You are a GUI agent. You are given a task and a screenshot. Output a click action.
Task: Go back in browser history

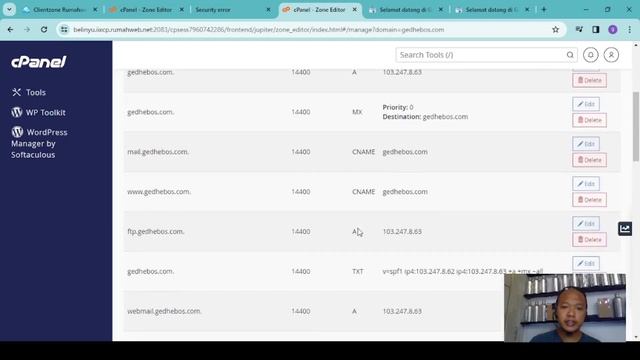(10, 29)
